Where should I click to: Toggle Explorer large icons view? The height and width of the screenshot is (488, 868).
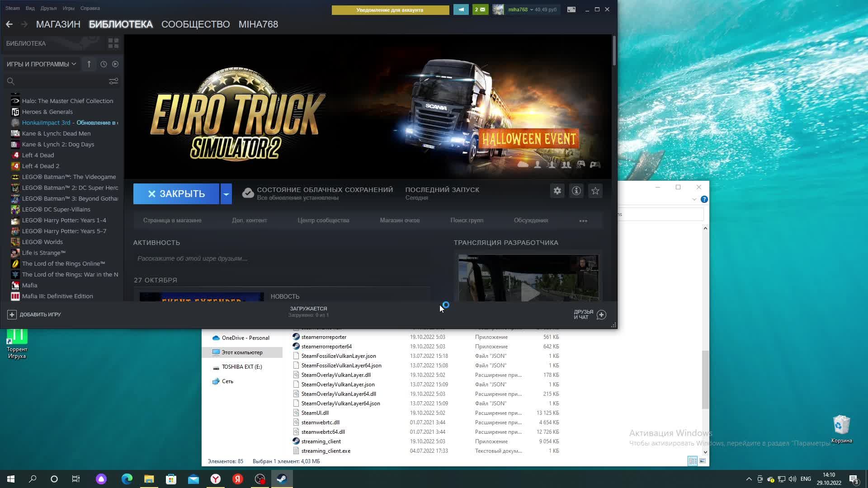(x=703, y=461)
